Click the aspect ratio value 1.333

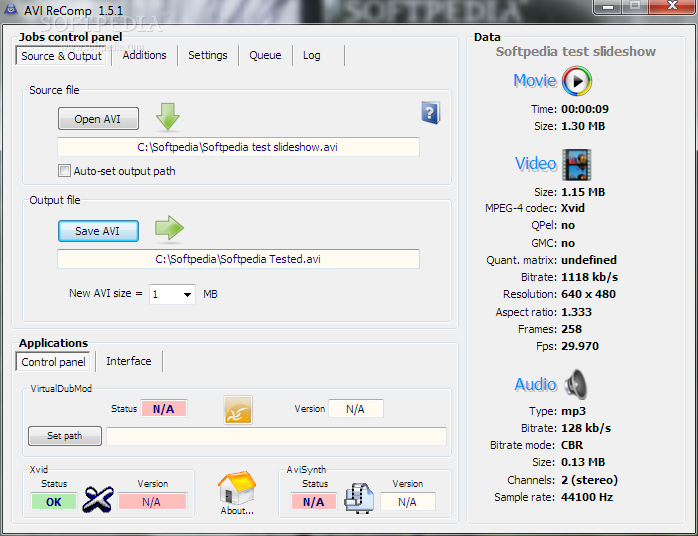point(576,312)
